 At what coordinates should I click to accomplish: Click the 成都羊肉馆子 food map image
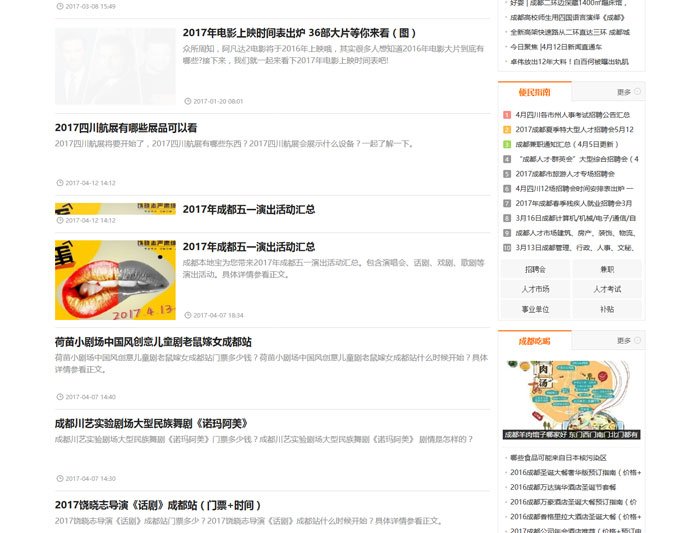[571, 400]
